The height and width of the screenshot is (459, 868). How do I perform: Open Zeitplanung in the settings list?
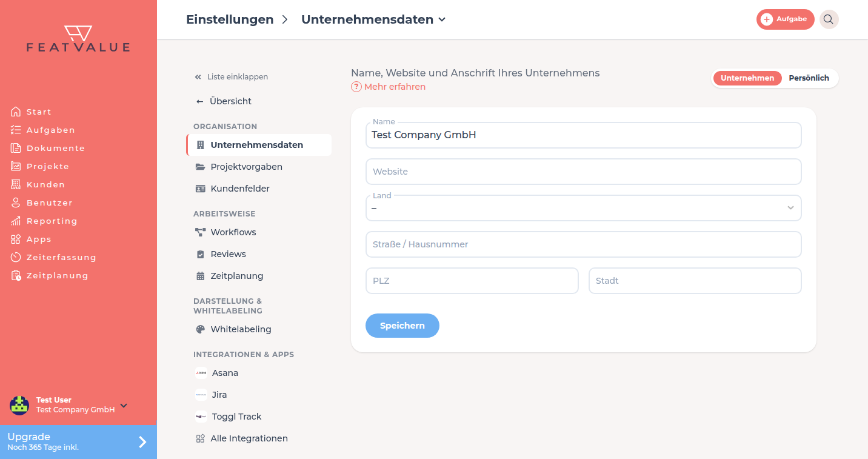[x=259, y=276]
